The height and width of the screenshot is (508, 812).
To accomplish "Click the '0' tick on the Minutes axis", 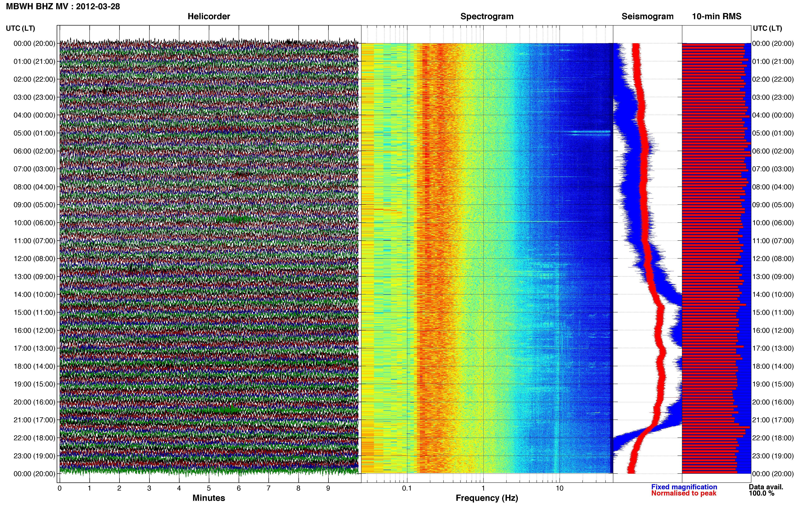I will coord(59,488).
